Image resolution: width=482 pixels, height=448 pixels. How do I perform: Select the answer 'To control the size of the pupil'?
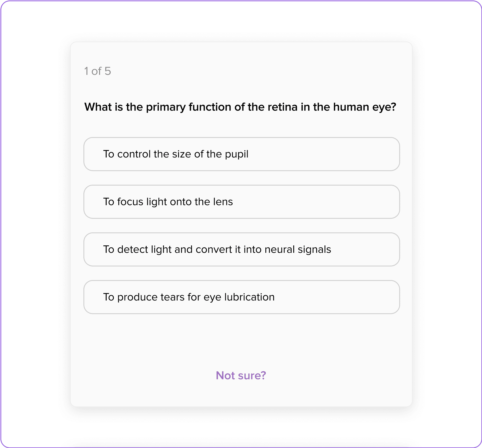241,154
